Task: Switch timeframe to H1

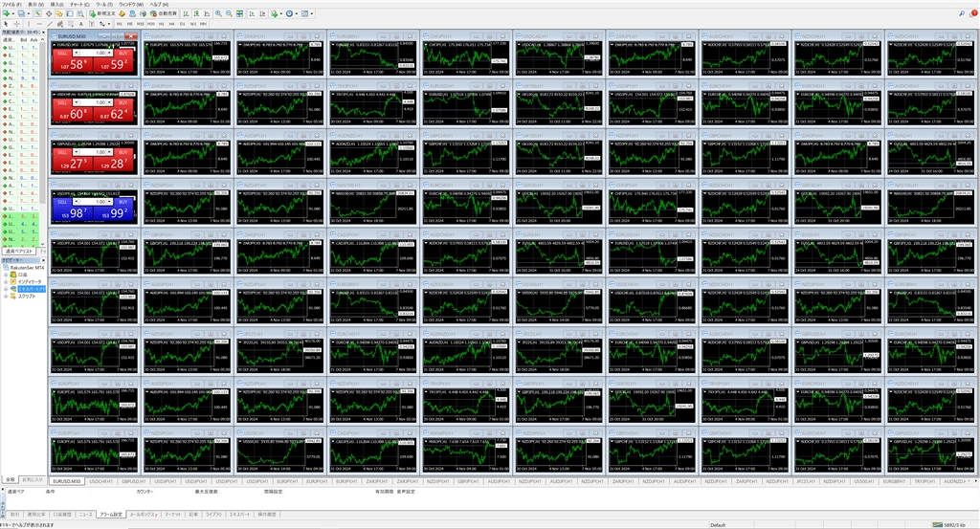Action: coord(161,24)
